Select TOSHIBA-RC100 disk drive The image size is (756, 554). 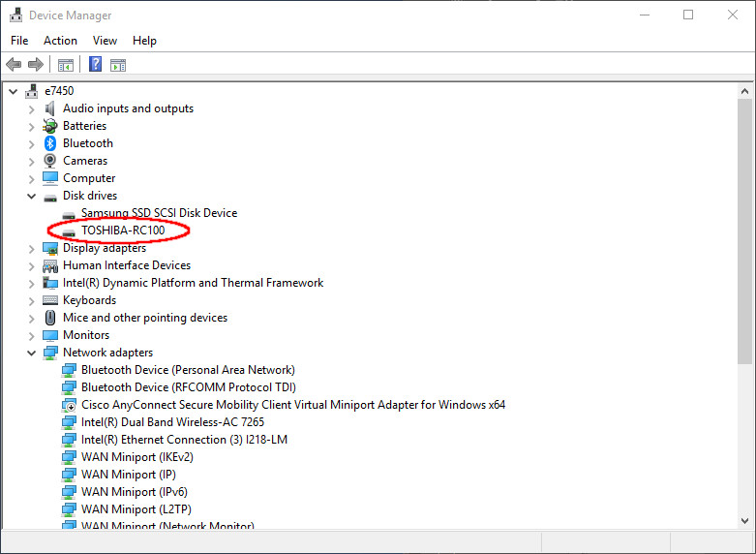[x=123, y=231]
